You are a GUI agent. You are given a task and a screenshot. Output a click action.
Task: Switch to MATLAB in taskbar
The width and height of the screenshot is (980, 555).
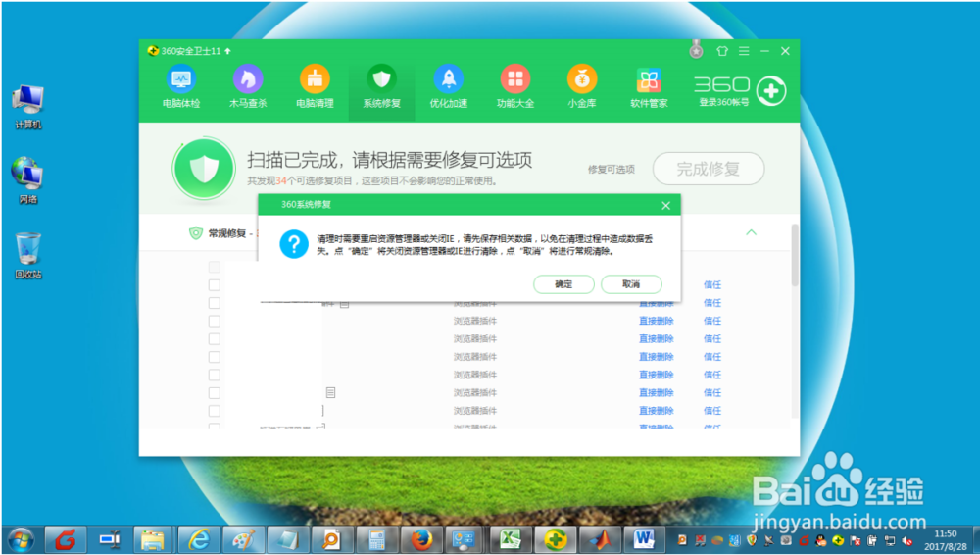pyautogui.click(x=600, y=540)
